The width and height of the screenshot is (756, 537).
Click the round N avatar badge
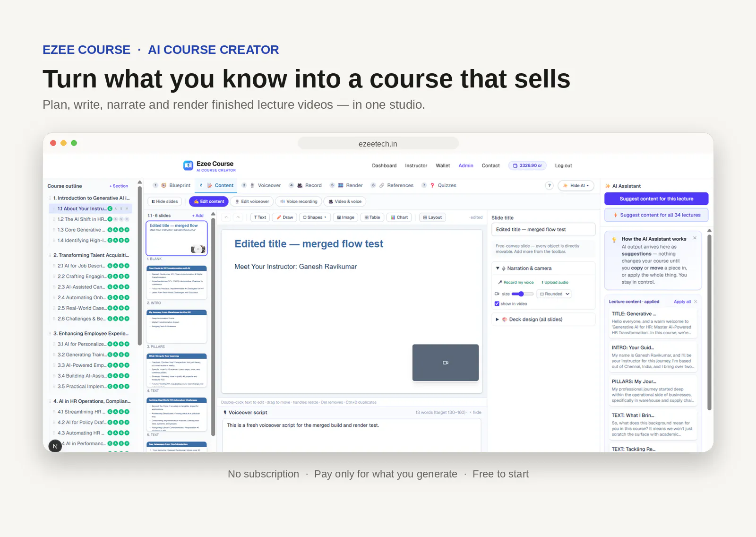coord(55,446)
